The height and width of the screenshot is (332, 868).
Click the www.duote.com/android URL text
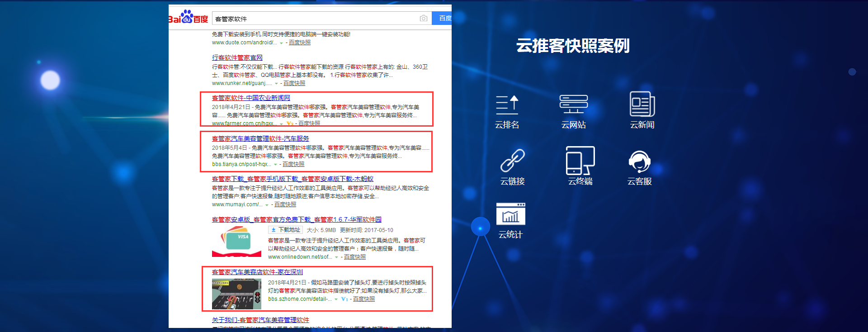[x=244, y=43]
